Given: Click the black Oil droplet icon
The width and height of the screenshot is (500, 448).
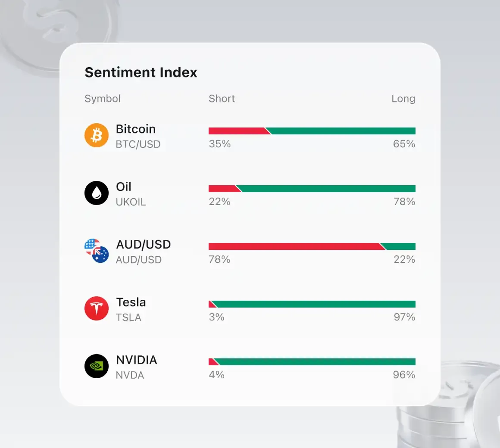Looking at the screenshot, I should [x=97, y=193].
